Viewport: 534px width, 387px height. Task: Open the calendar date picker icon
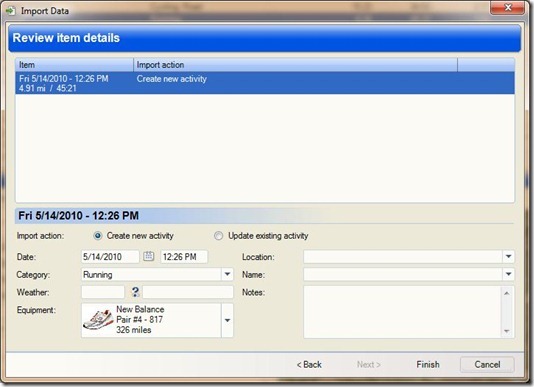click(x=148, y=256)
